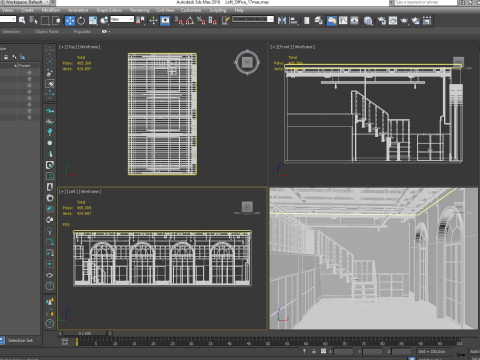Click the Mirror tool icon
This screenshot has height=360, width=480.
pos(282,21)
